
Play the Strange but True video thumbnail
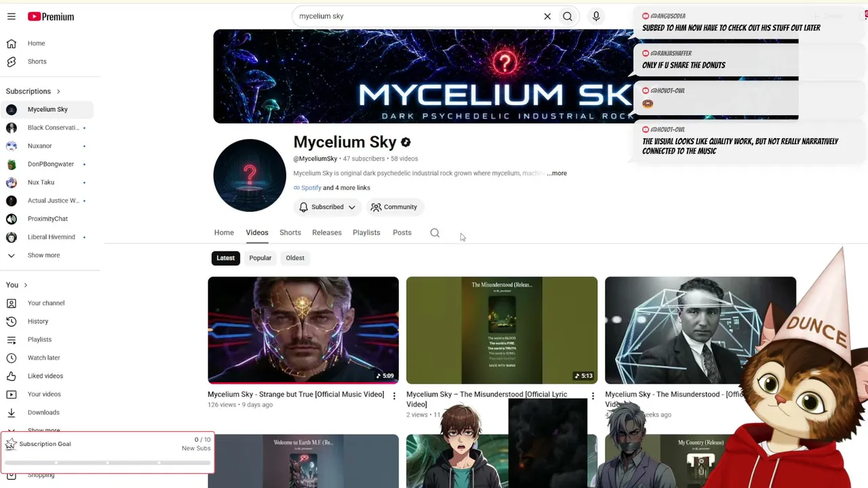(x=303, y=330)
